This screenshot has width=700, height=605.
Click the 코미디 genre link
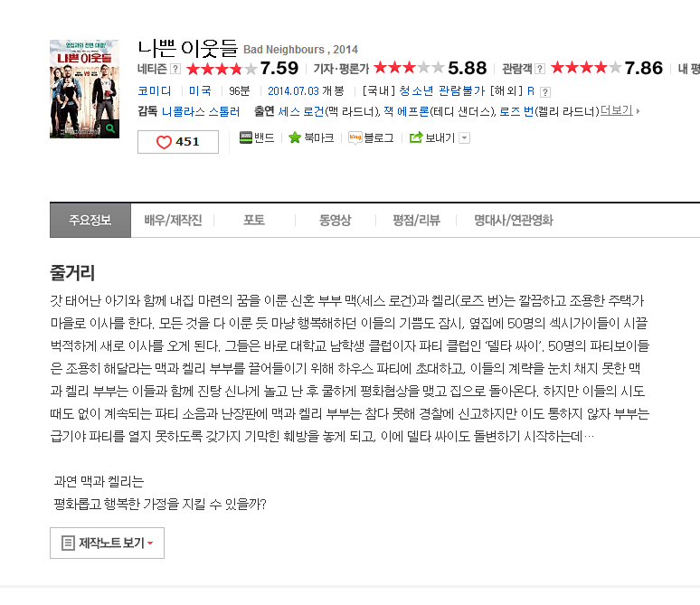[155, 91]
